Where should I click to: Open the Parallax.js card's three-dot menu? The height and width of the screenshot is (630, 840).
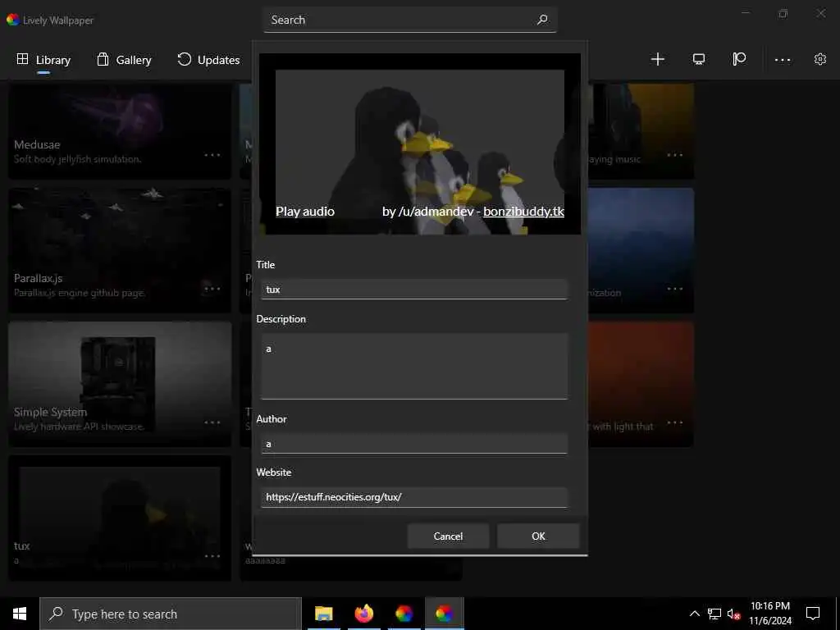(x=212, y=289)
